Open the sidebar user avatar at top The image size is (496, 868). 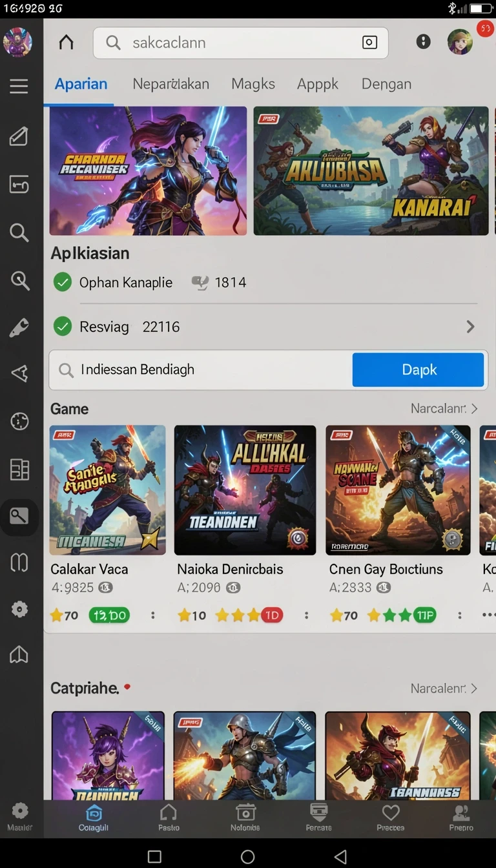coord(17,43)
